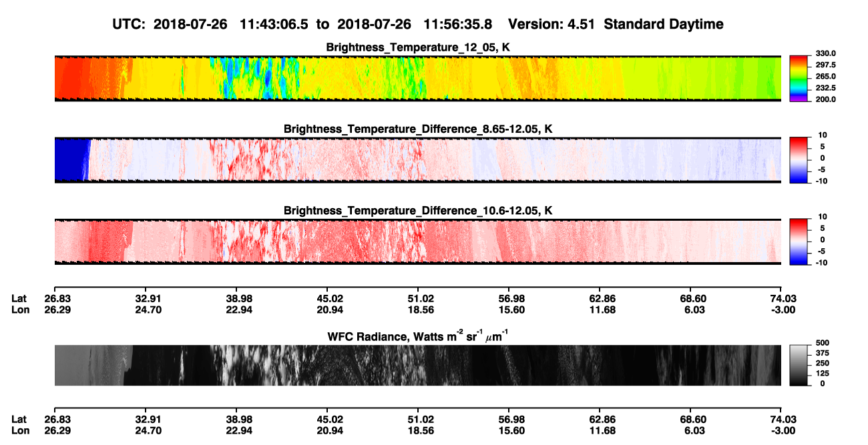868x445 pixels.
Task: Click the 10 label on the 10.6-12.05 colorbar
Action: (x=823, y=217)
